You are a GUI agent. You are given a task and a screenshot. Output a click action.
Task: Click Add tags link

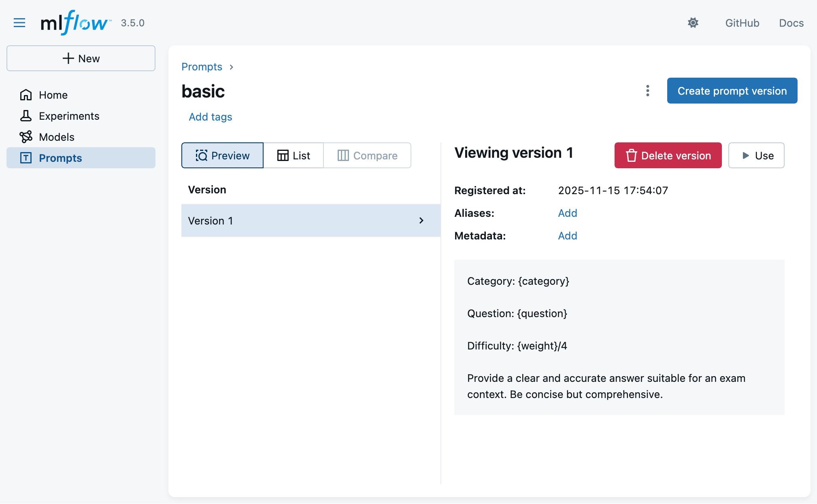tap(210, 117)
